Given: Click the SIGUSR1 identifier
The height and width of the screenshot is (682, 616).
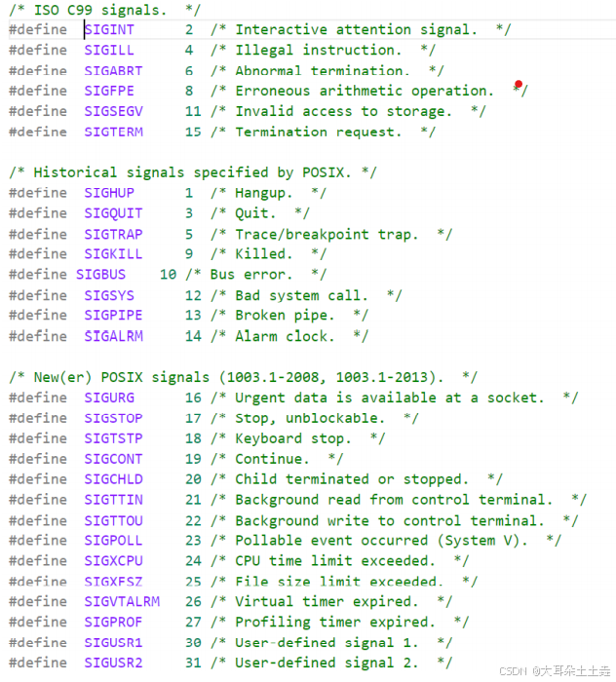Looking at the screenshot, I should point(113,643).
